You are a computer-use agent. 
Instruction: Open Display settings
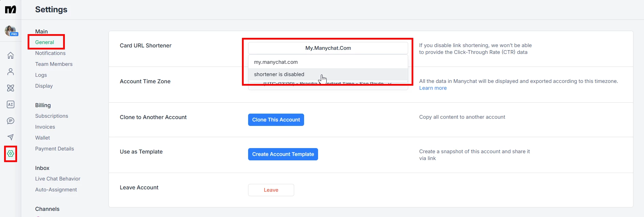[x=44, y=86]
